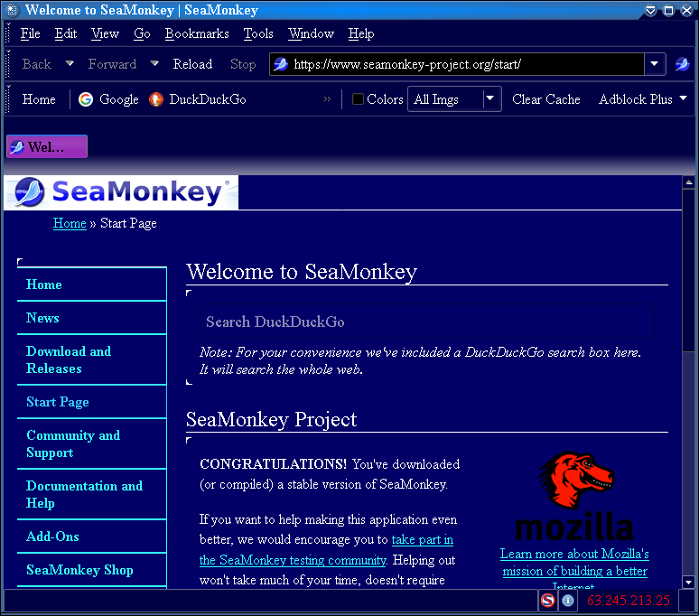Open the All Imgs dropdown

(x=454, y=99)
